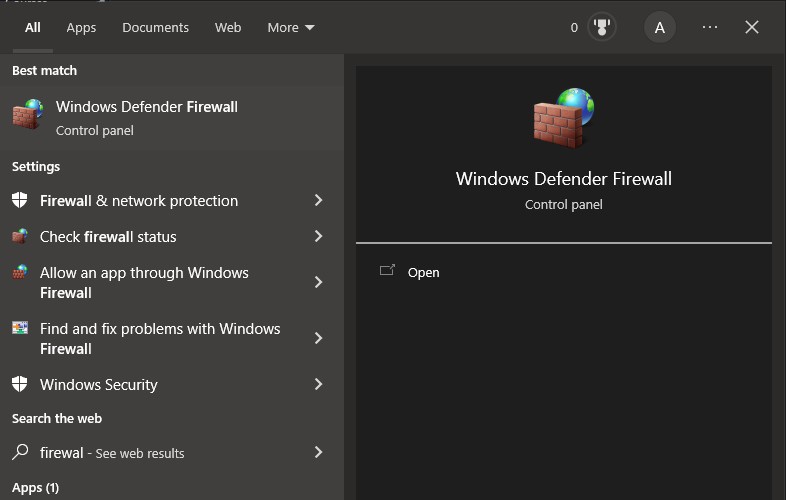Screen dimensions: 786x500
Task: Click the Settings section header
Action: click(36, 166)
